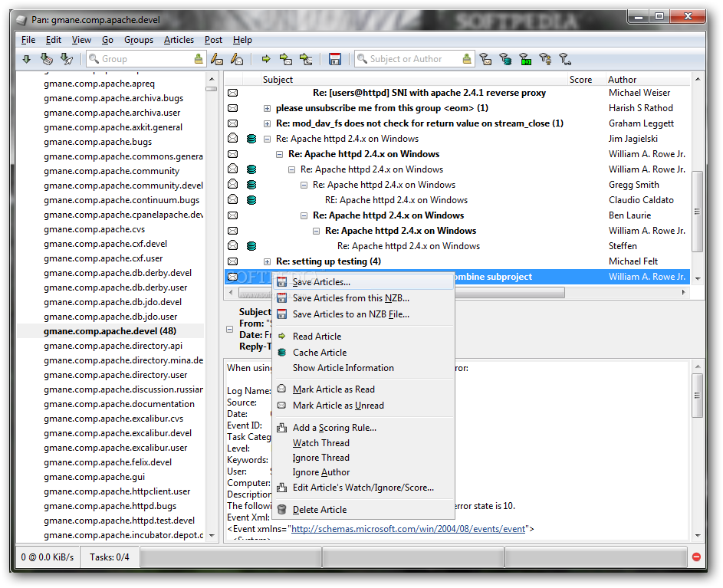Screen dimensions: 723x588
Task: Collapse Jim Jagielski's Apache httpd 2.4.x thread
Action: pos(267,139)
